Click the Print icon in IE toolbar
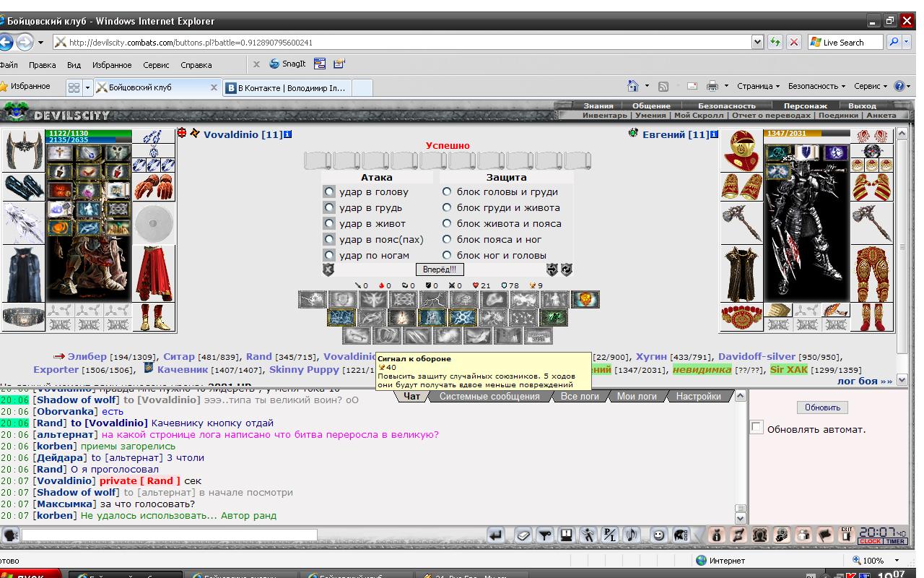Screen dimensions: 924x578 point(712,86)
